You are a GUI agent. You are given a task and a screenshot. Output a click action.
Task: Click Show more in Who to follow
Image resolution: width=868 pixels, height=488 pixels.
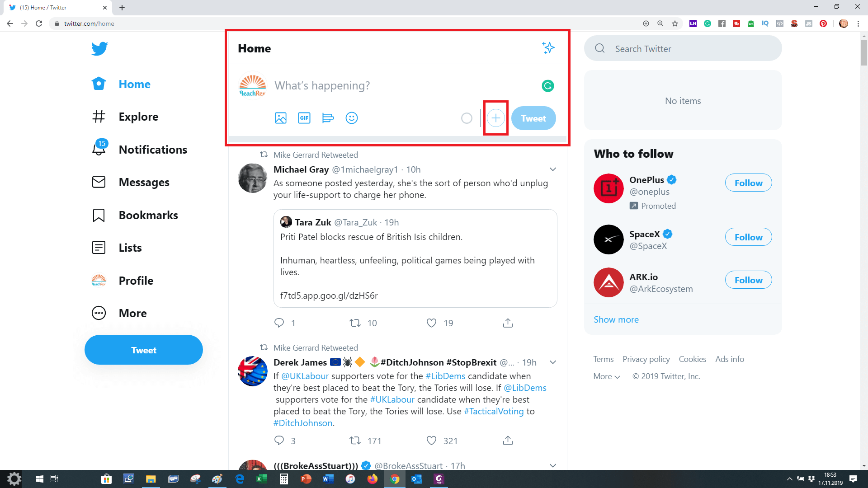click(x=616, y=319)
